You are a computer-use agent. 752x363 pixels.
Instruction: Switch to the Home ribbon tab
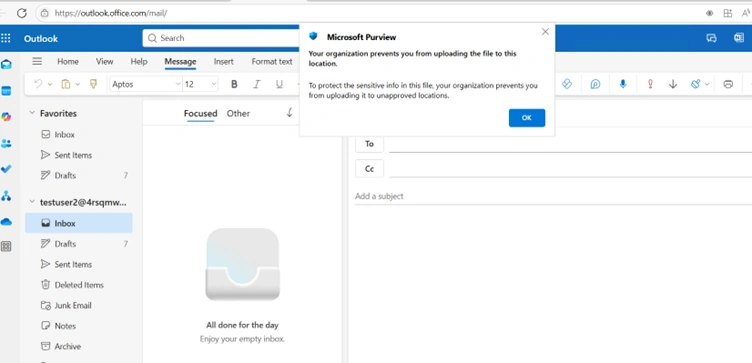click(68, 61)
